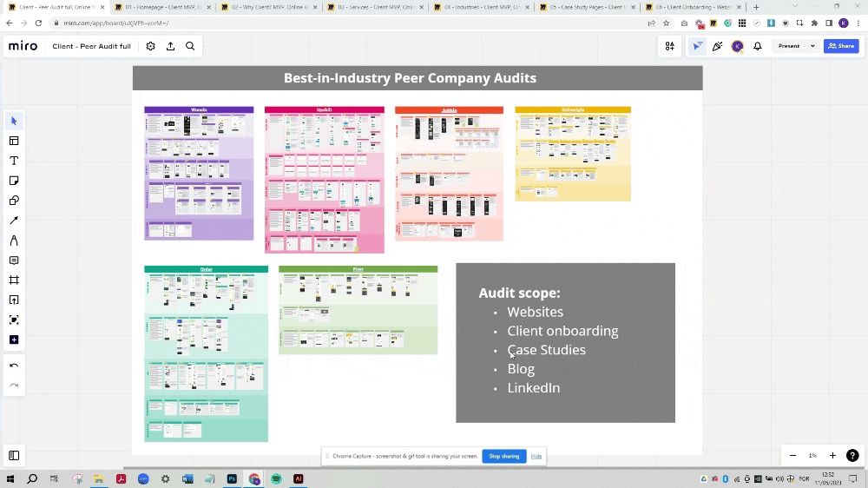Select the yellow audit frame thumbnail
868x488 pixels.
coord(573,154)
